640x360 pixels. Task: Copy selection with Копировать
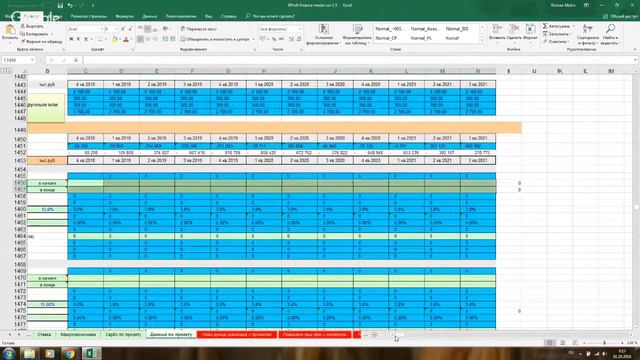pos(34,34)
